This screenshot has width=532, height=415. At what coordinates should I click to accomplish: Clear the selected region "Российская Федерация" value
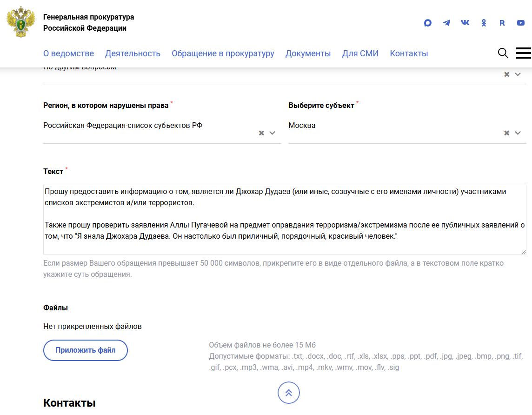(x=261, y=133)
